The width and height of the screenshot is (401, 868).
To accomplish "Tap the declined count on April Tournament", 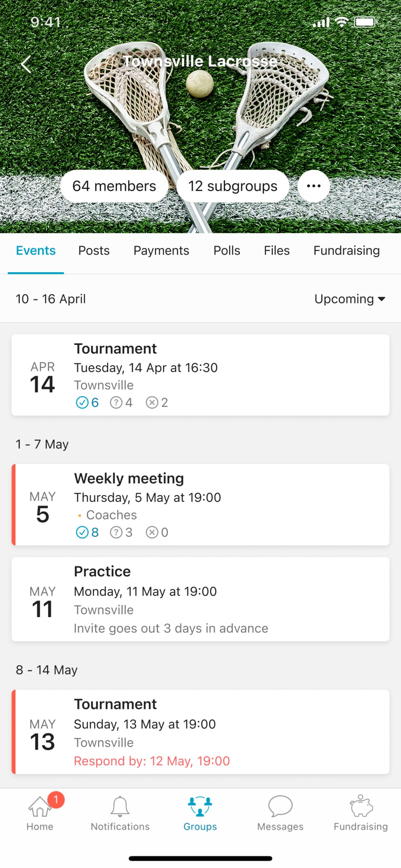I will click(x=157, y=402).
